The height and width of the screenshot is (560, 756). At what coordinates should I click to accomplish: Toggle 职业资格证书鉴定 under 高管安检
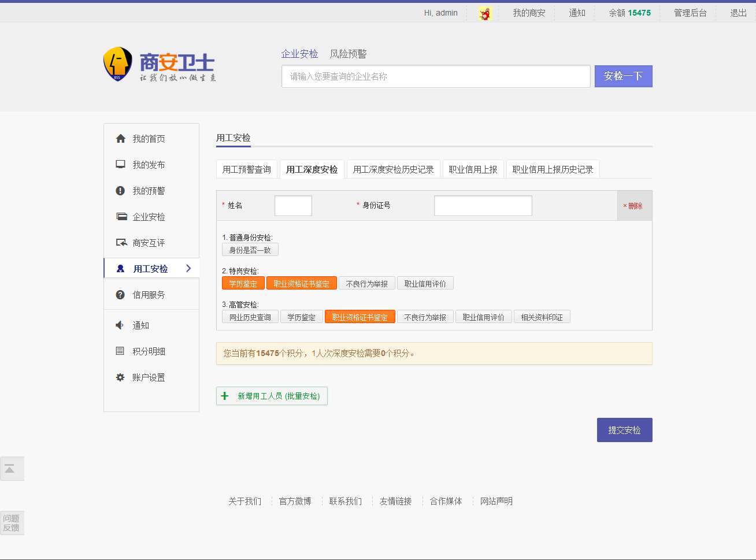click(360, 317)
